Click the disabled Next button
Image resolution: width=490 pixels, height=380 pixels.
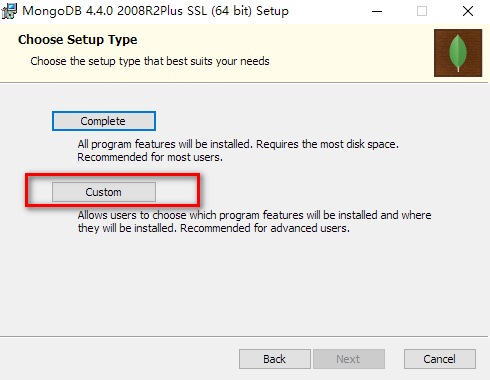pos(349,359)
